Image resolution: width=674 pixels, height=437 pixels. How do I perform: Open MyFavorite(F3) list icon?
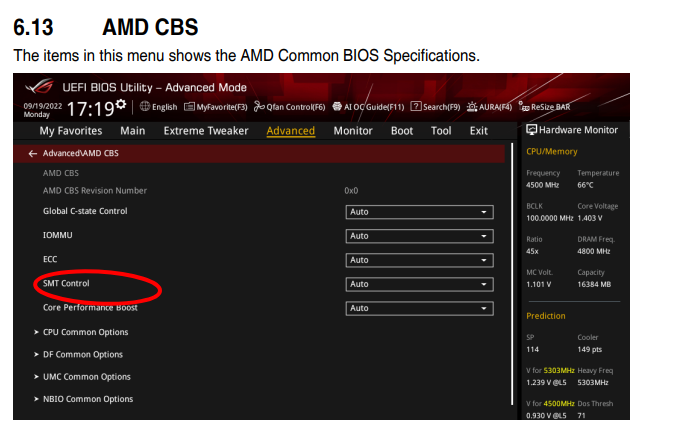[x=189, y=107]
